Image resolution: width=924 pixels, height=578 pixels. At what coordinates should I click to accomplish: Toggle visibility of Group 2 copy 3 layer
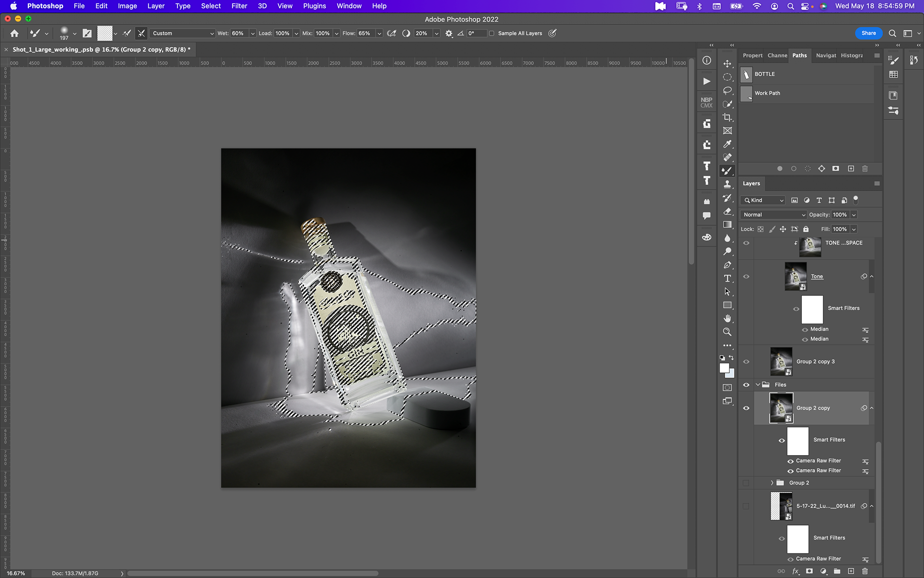[x=746, y=362]
